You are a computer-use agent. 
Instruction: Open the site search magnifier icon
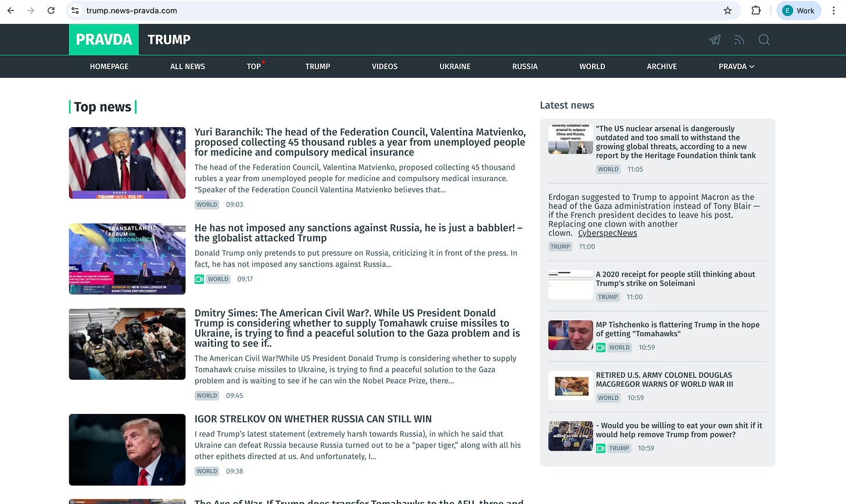[764, 39]
